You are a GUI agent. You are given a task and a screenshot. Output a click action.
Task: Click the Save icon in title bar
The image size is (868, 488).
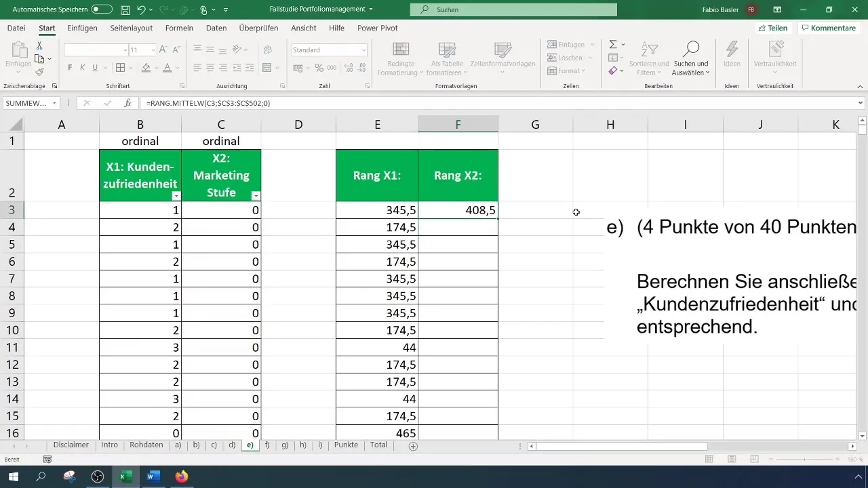pyautogui.click(x=125, y=10)
